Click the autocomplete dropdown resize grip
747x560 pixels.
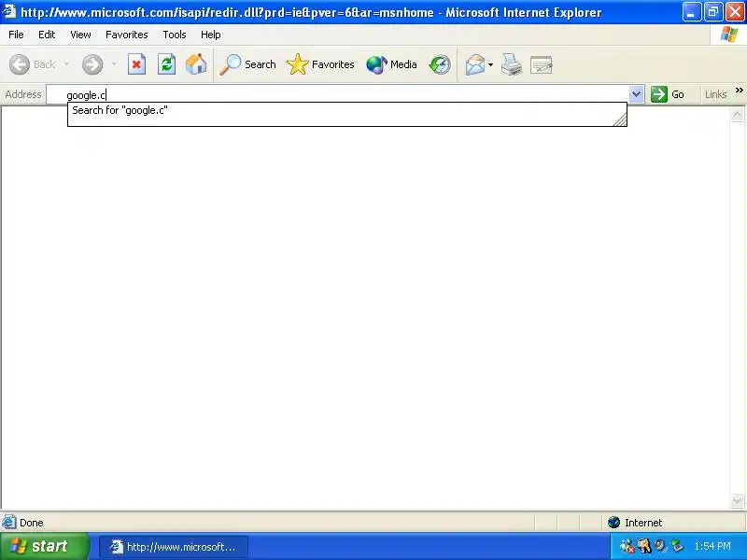point(620,120)
